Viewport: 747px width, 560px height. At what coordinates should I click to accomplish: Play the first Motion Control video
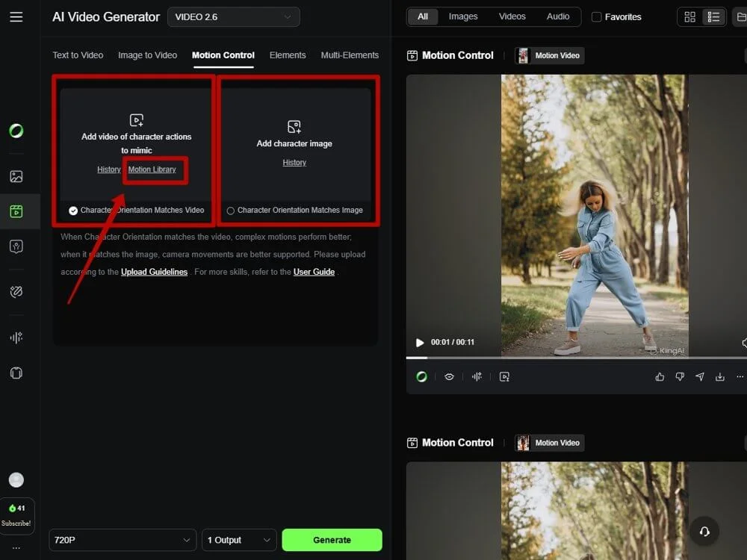[x=420, y=343]
